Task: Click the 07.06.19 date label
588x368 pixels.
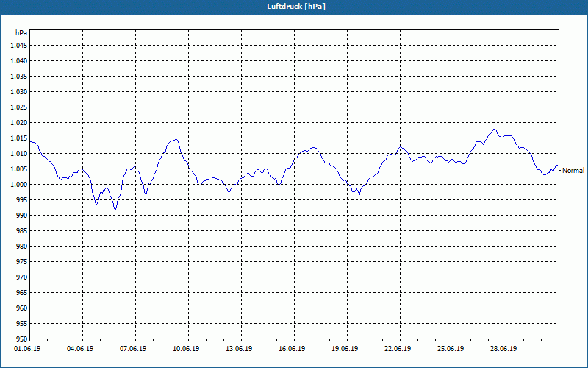Action: [x=133, y=349]
